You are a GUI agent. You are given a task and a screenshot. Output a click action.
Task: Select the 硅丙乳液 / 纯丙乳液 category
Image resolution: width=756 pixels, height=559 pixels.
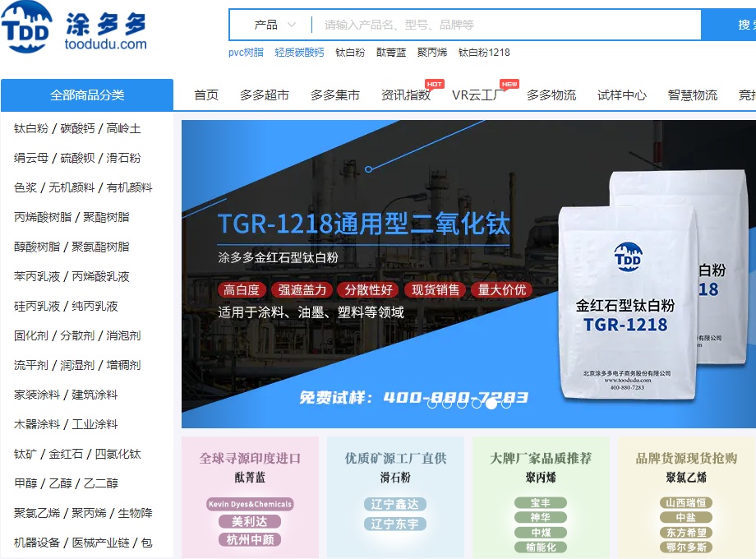[66, 306]
